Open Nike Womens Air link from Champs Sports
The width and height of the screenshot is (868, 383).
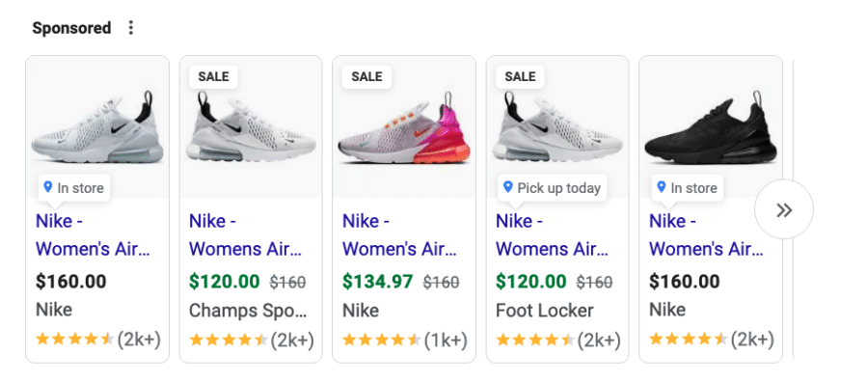(x=246, y=235)
